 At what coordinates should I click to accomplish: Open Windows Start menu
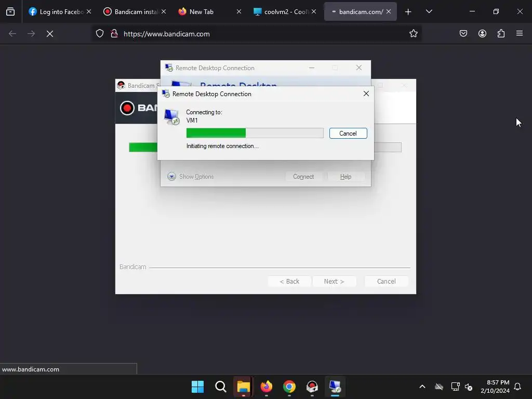[x=197, y=387]
